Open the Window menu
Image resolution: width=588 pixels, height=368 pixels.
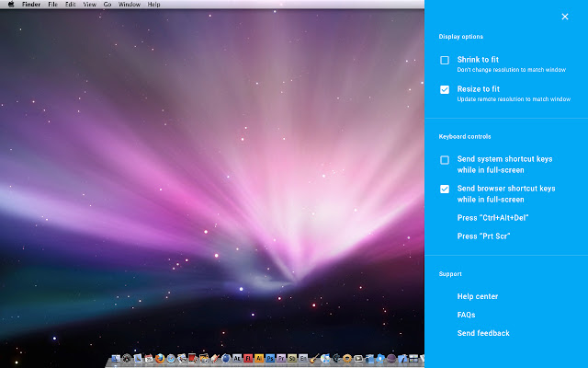pos(130,5)
